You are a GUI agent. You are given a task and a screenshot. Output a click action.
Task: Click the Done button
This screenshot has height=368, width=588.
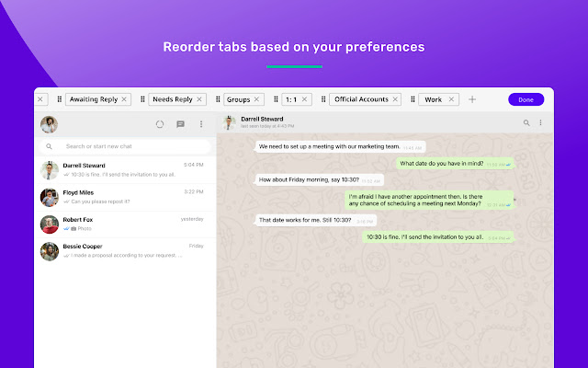(x=526, y=99)
